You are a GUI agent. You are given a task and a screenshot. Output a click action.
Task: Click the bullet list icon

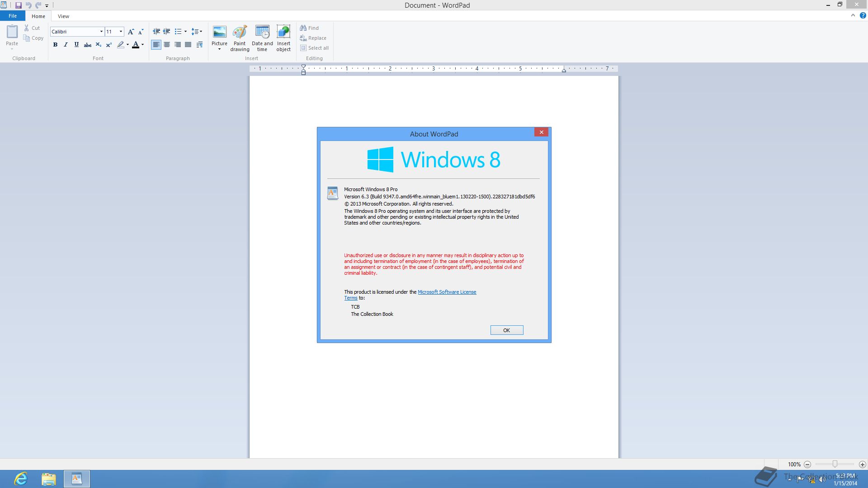pos(178,32)
